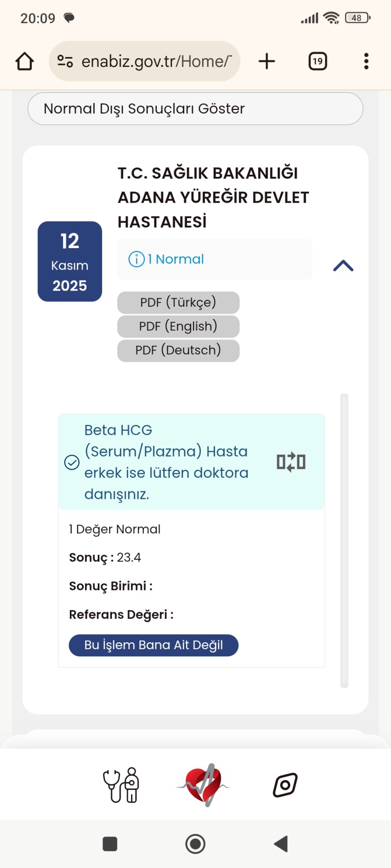Click Bu İşlem Bana Ait Değil

click(x=153, y=645)
